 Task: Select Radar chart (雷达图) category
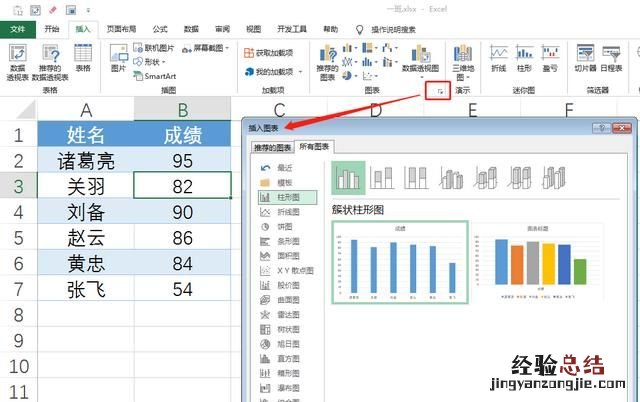click(x=288, y=314)
